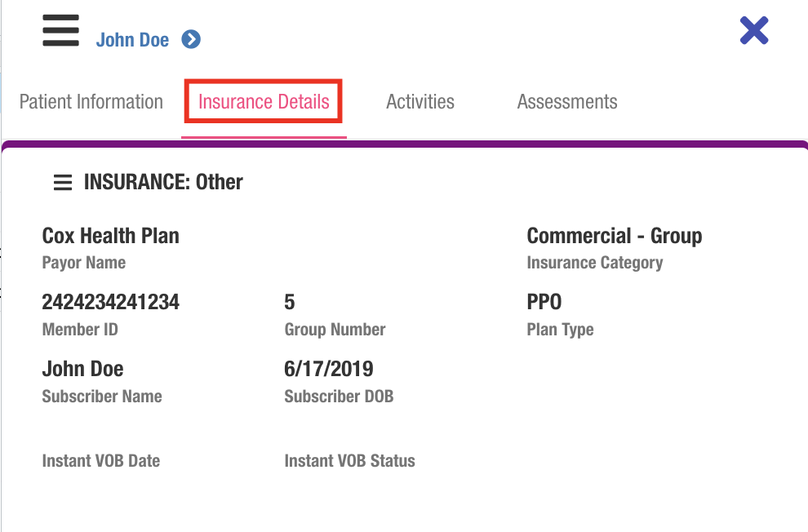The width and height of the screenshot is (808, 532).
Task: Switch to the Patient Information tab
Action: coord(91,102)
